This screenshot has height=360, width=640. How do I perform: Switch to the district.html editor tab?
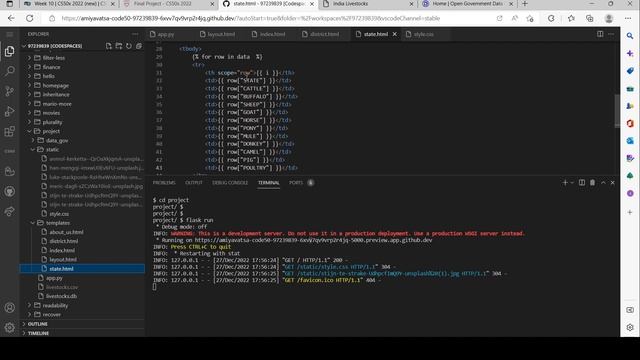point(324,34)
